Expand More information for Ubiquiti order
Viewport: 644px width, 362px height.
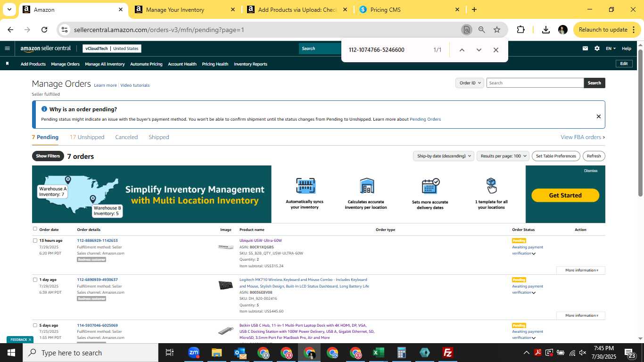tap(581, 270)
